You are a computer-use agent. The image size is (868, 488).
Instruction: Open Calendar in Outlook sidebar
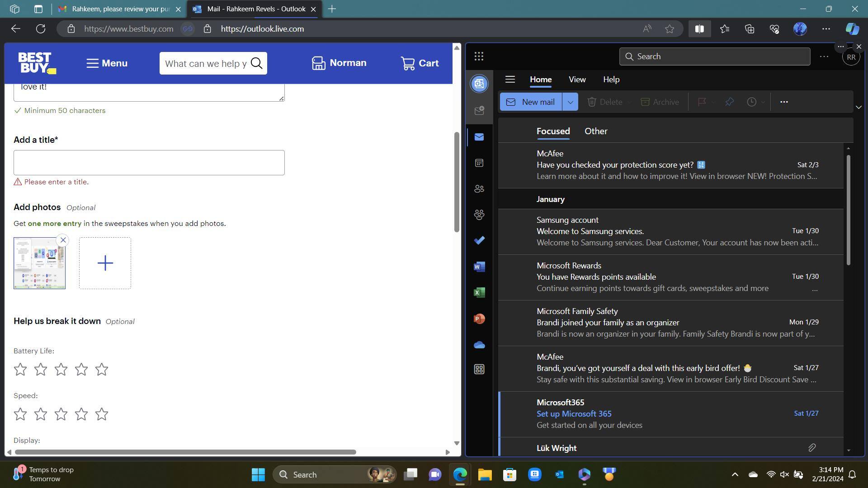pos(479,163)
